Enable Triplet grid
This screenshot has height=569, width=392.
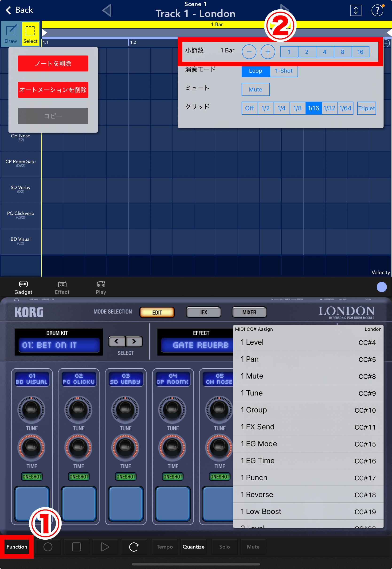pos(366,108)
